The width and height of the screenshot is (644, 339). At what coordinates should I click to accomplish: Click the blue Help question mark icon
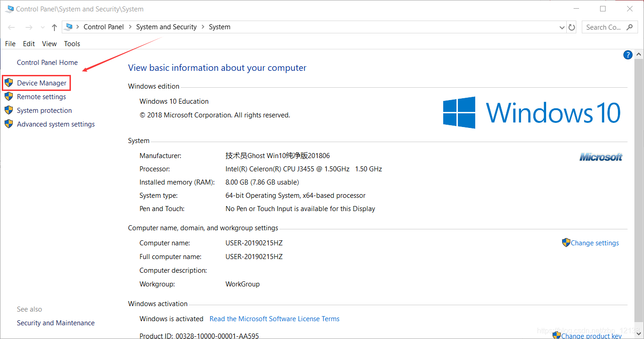[628, 55]
